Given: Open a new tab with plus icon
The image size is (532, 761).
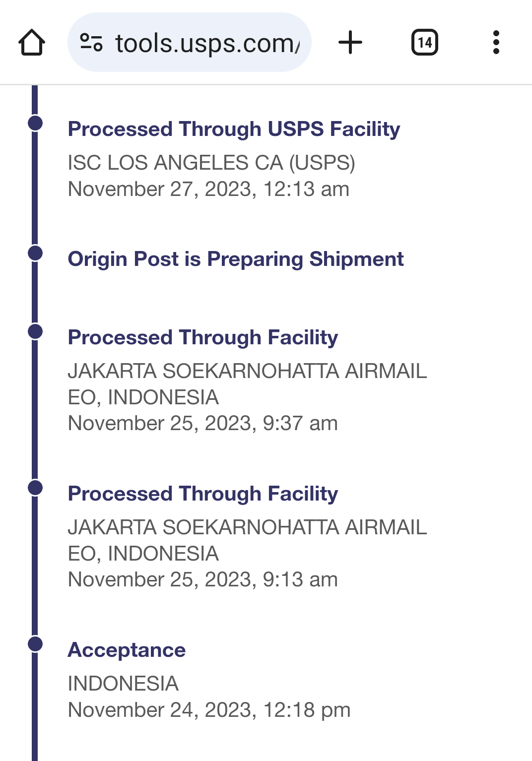Looking at the screenshot, I should coord(350,42).
